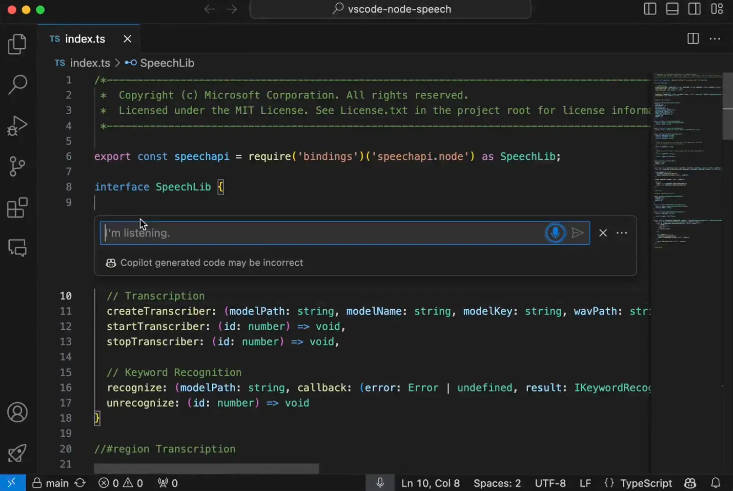This screenshot has width=733, height=491.
Task: Close the inline chat widget
Action: (x=603, y=233)
